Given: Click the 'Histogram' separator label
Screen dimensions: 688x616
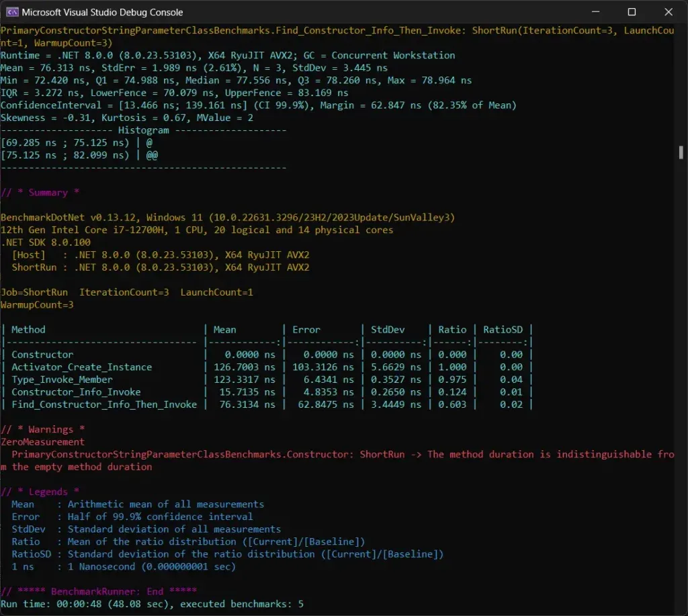Looking at the screenshot, I should pyautogui.click(x=144, y=130).
